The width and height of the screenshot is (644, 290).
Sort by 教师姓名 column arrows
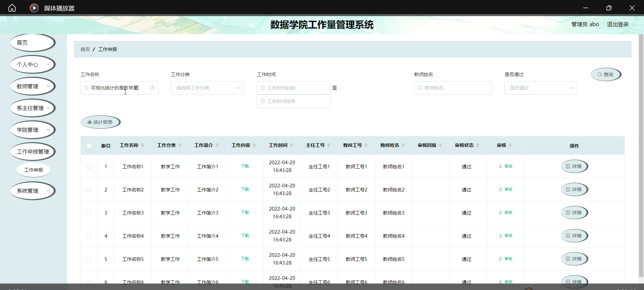point(403,145)
